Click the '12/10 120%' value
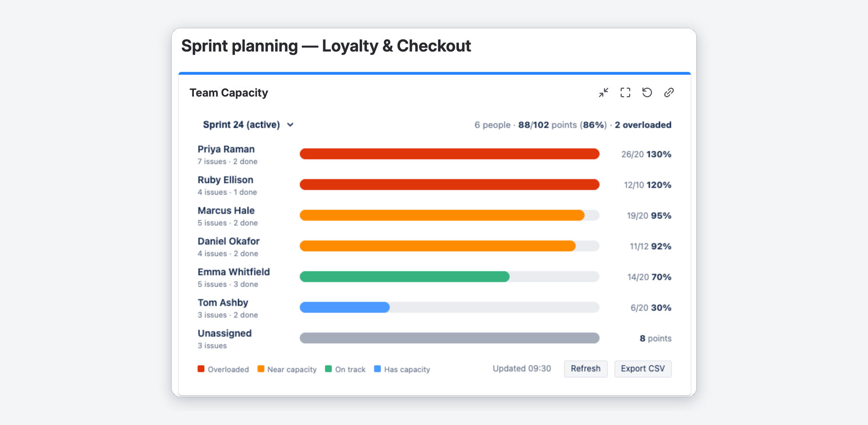The height and width of the screenshot is (425, 868). (648, 185)
